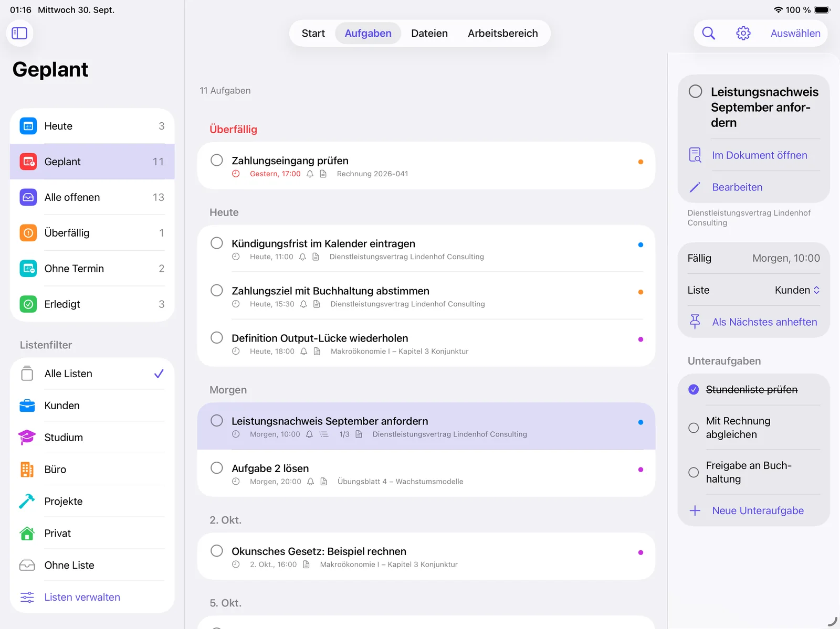The width and height of the screenshot is (840, 629).
Task: Choose the Studium graduation cap icon
Action: pos(27,437)
